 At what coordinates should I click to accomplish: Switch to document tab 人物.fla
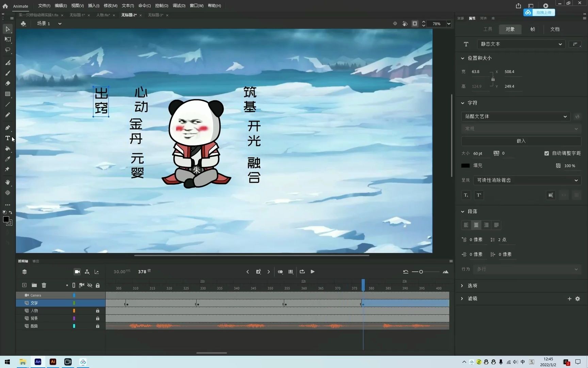pos(103,15)
